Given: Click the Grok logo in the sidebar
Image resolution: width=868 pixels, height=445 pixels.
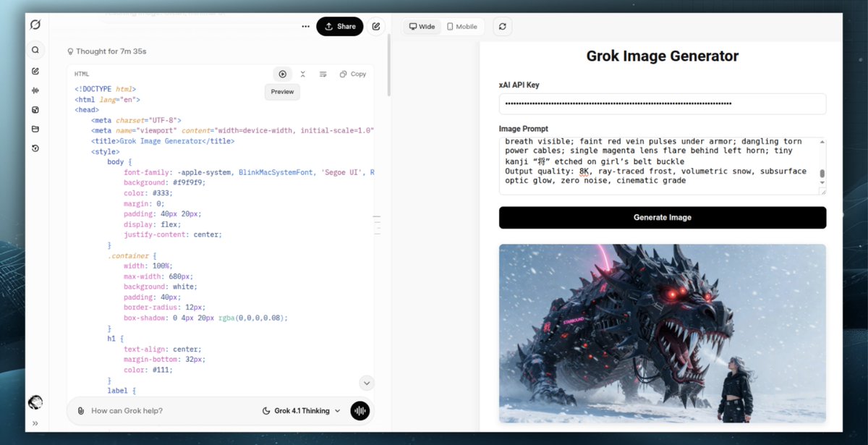Looking at the screenshot, I should [35, 25].
